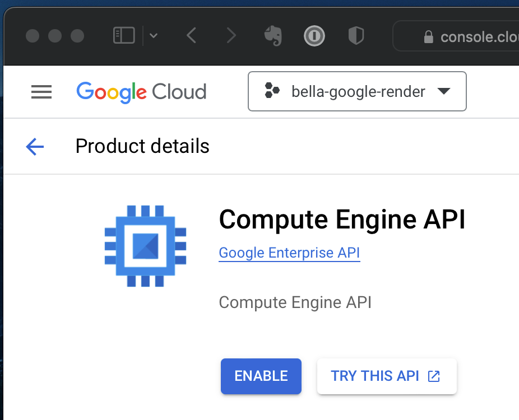Click the TRY THIS API button
Viewport: 519px width, 420px height.
[x=387, y=376]
